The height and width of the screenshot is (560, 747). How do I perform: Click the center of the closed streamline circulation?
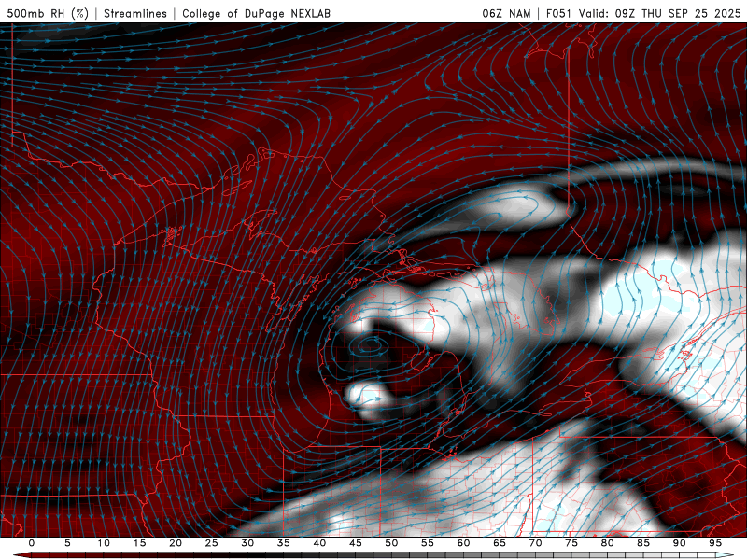coord(371,343)
